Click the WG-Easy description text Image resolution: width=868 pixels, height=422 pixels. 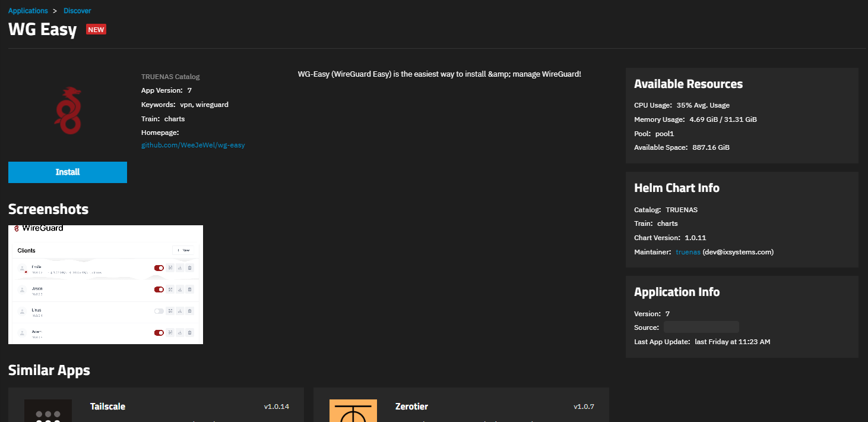pyautogui.click(x=439, y=74)
